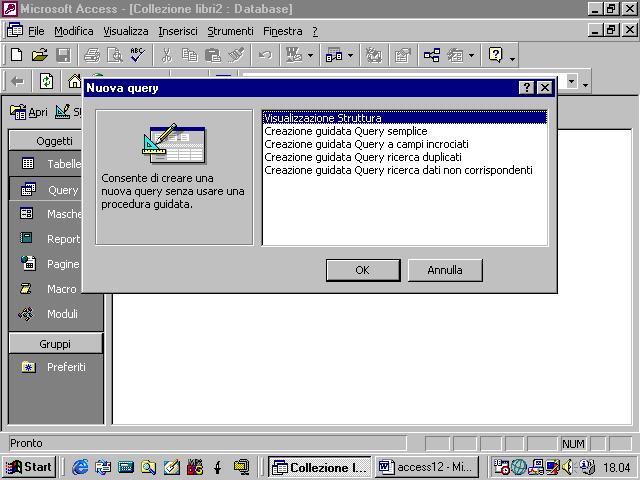This screenshot has width=640, height=480.
Task: Run the ABC spelling check icon
Action: coord(138,55)
